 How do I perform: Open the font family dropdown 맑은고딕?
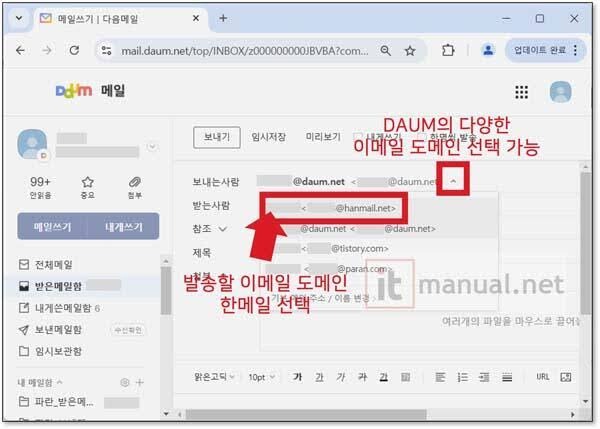tap(214, 377)
